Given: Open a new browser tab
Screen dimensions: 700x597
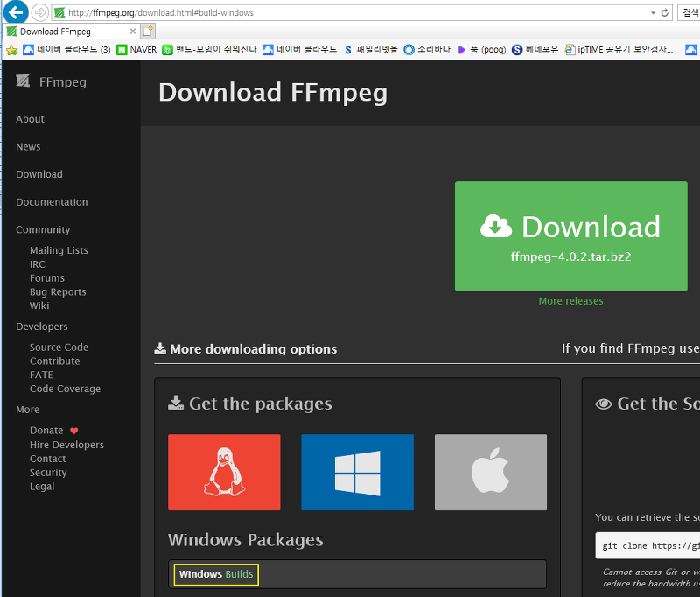Looking at the screenshot, I should coord(148,31).
